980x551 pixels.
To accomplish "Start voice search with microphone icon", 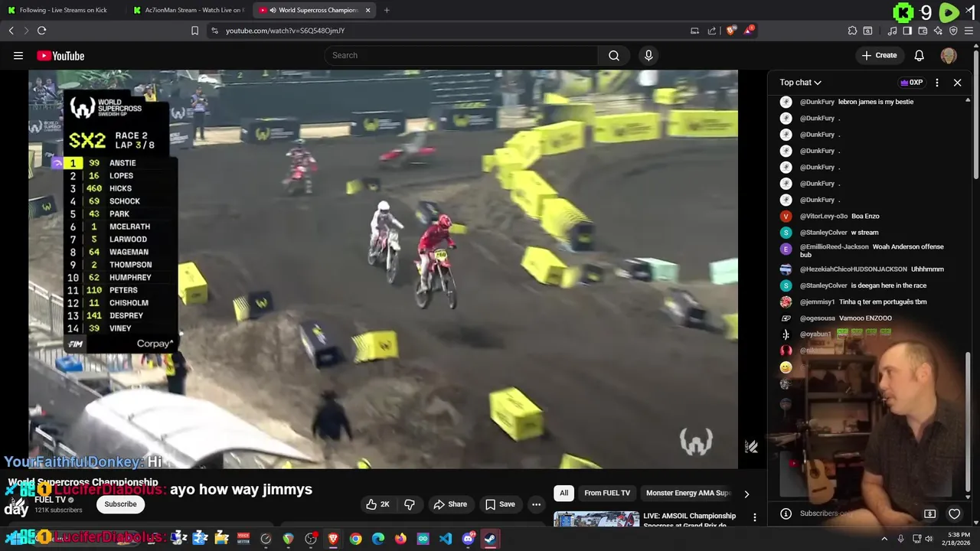I will [x=648, y=55].
